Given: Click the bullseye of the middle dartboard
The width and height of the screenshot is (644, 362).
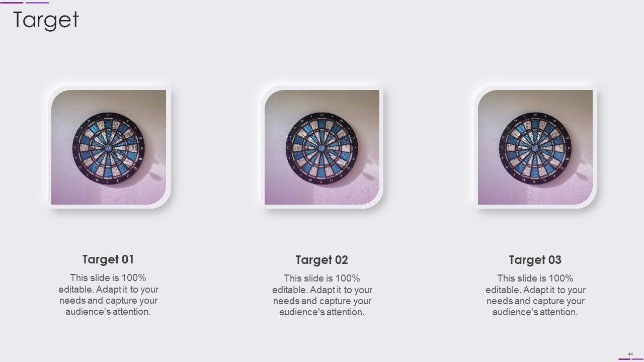Looking at the screenshot, I should point(321,148).
